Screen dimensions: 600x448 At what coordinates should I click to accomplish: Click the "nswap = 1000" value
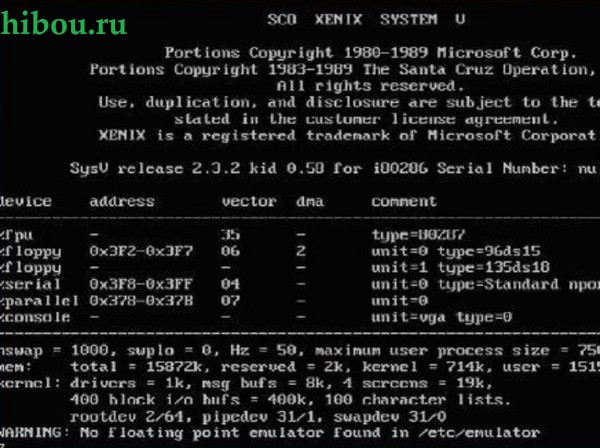(54, 350)
